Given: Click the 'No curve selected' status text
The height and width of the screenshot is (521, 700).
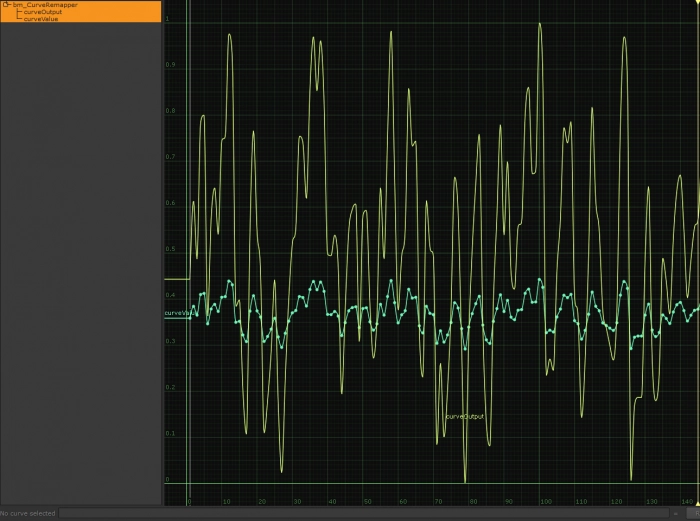Looking at the screenshot, I should click(x=28, y=513).
